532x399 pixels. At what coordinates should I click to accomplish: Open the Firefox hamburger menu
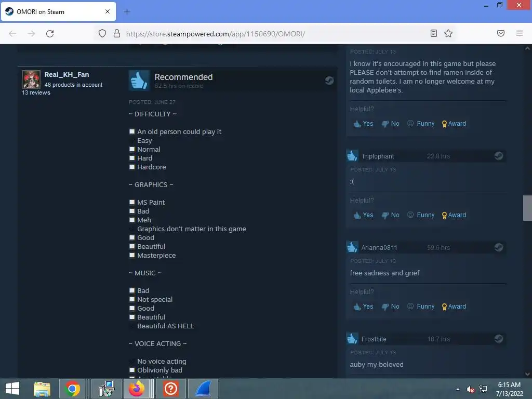520,33
